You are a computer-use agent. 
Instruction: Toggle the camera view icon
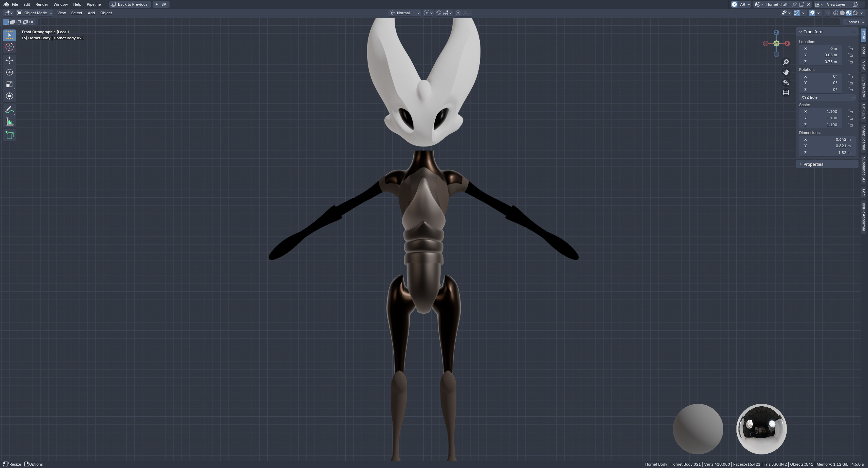pos(786,82)
